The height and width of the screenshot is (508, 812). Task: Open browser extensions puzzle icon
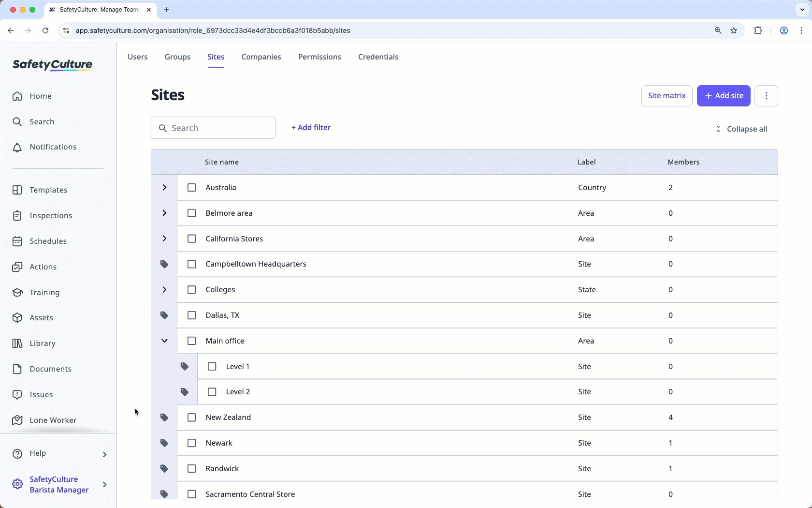coord(758,30)
